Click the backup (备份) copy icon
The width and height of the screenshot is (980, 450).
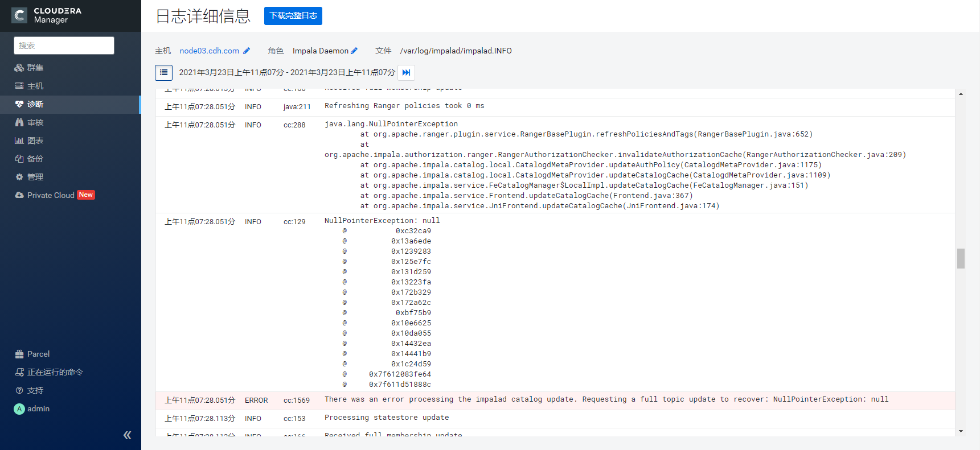(19, 159)
